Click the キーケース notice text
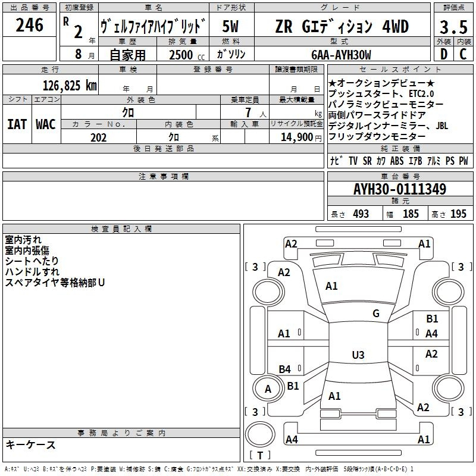 coord(30,445)
